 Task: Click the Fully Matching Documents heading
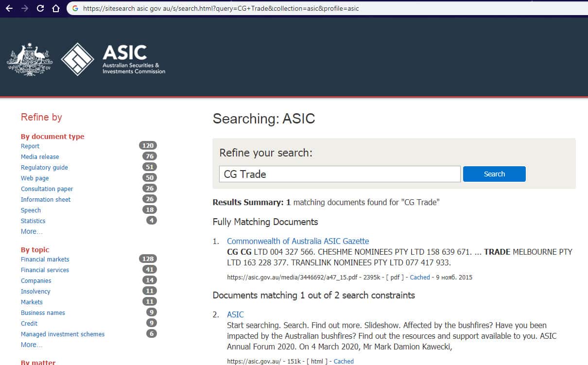coord(265,222)
